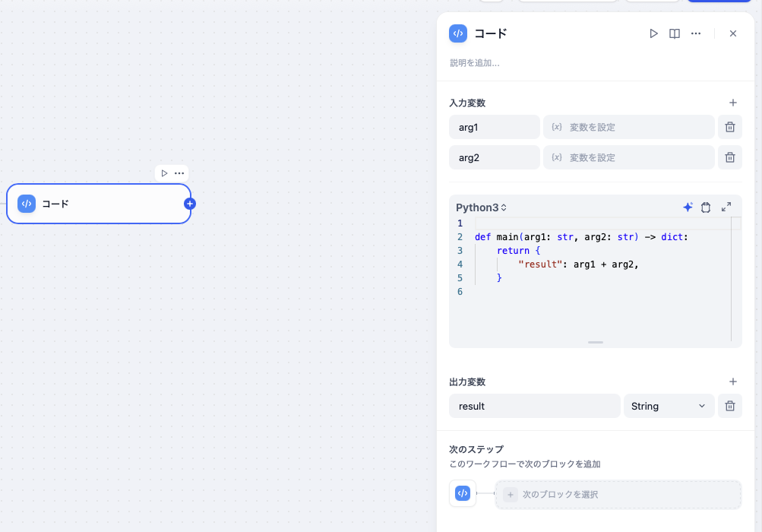Click the コード title in panel header
This screenshot has width=762, height=532.
pyautogui.click(x=490, y=33)
